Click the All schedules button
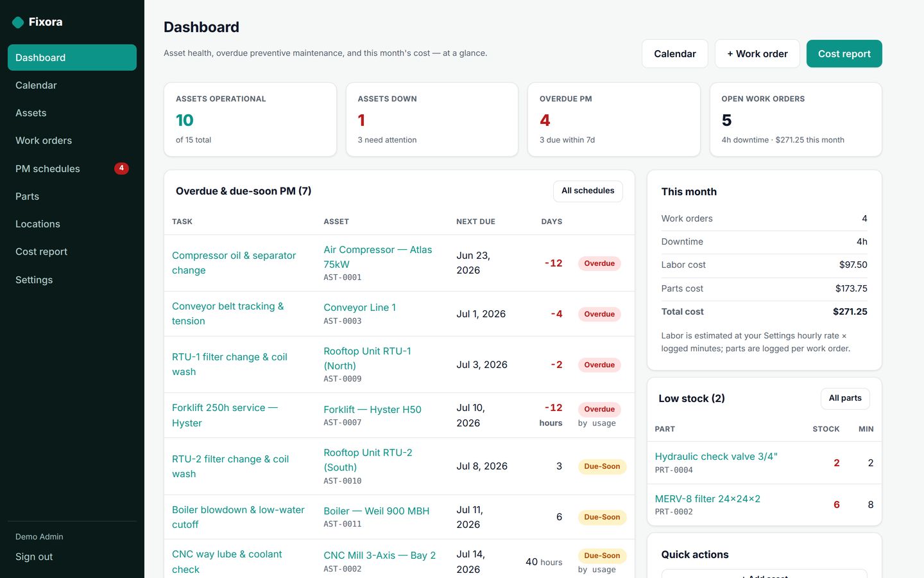Screen dimensions: 924x578 click(x=588, y=191)
